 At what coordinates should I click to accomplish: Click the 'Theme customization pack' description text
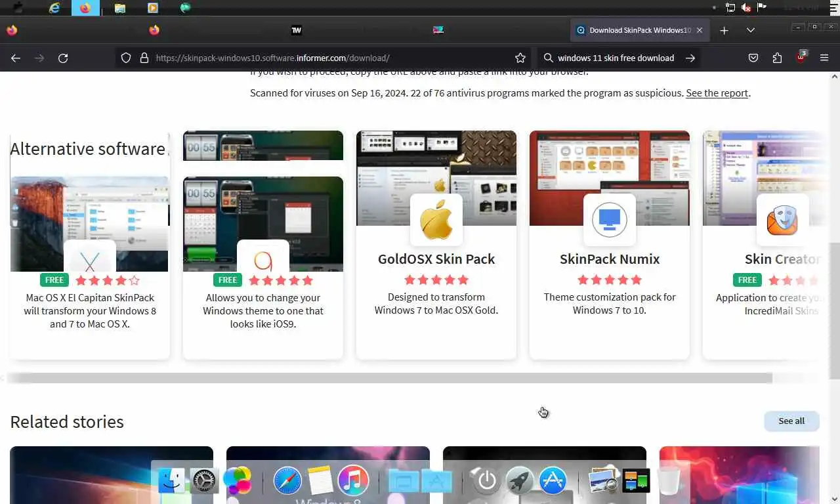pyautogui.click(x=610, y=304)
